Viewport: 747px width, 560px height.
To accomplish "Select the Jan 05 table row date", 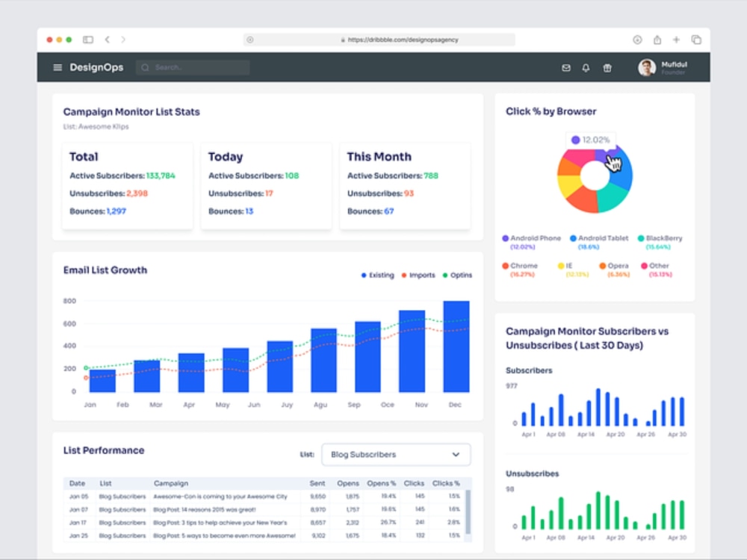I will tap(78, 497).
